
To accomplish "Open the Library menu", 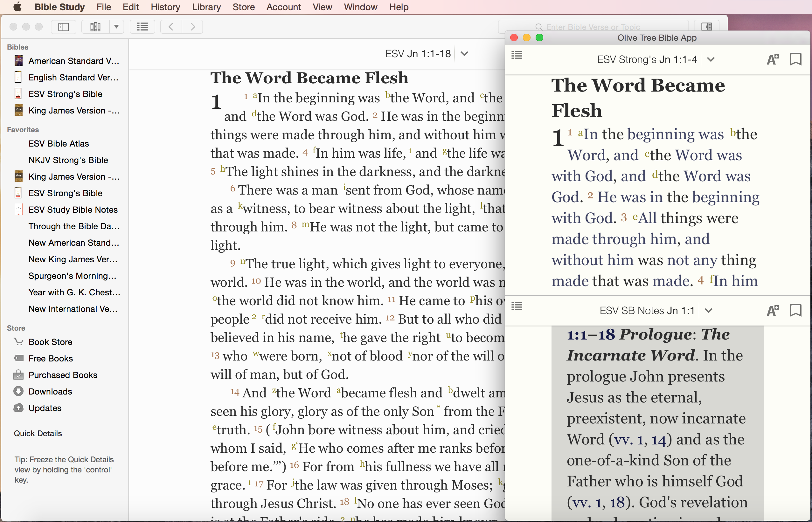I will [206, 7].
